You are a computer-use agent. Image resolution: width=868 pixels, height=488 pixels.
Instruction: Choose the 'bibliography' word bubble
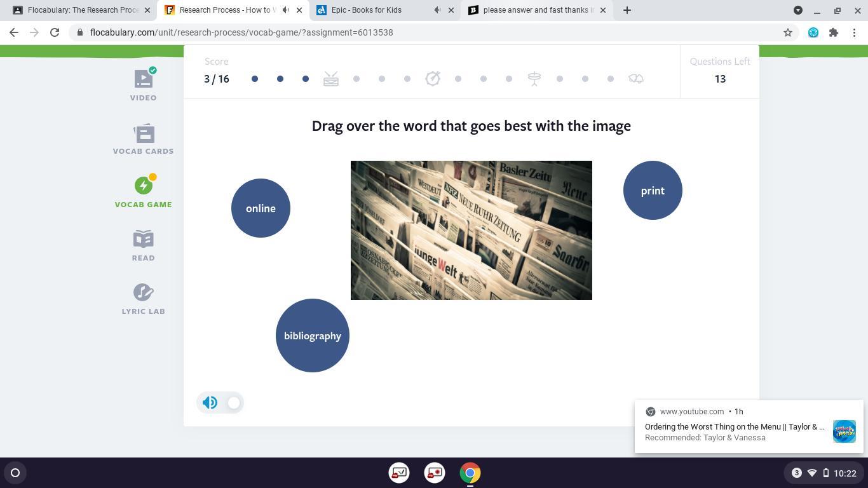coord(313,335)
